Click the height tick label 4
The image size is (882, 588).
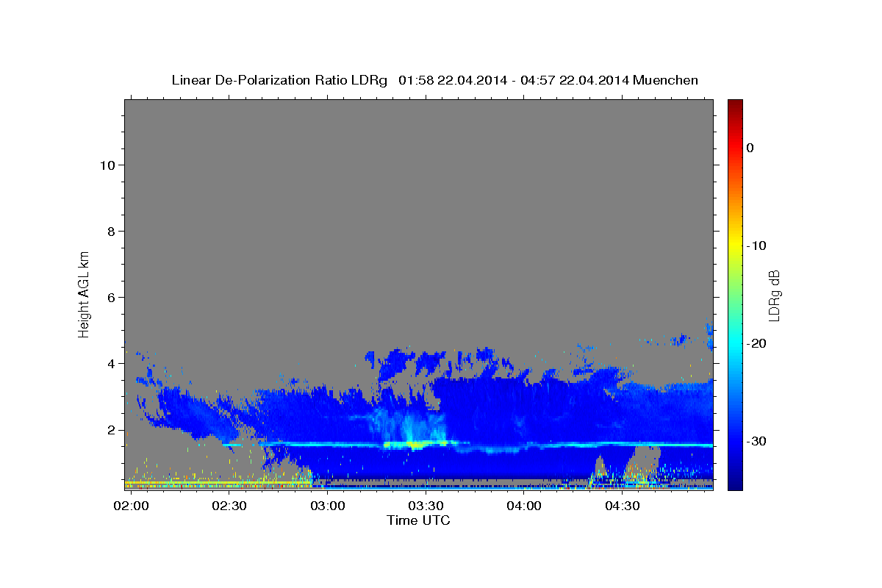click(x=110, y=363)
